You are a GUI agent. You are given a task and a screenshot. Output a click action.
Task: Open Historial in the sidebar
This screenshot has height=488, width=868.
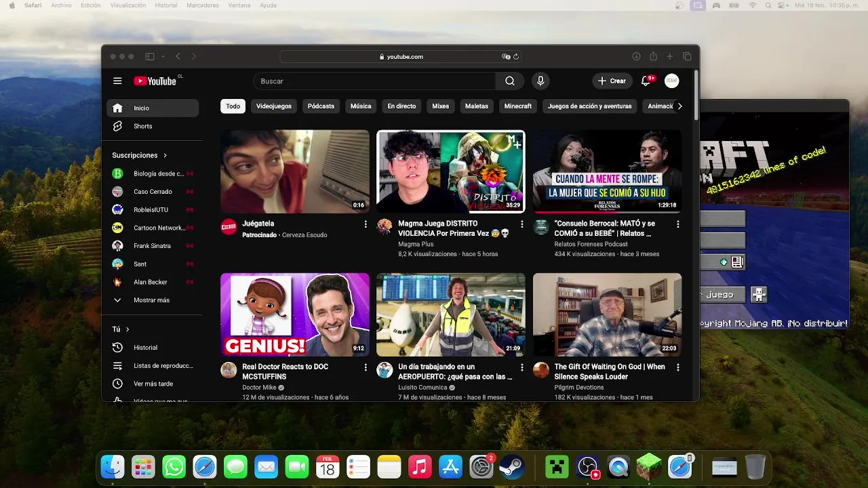(x=153, y=347)
